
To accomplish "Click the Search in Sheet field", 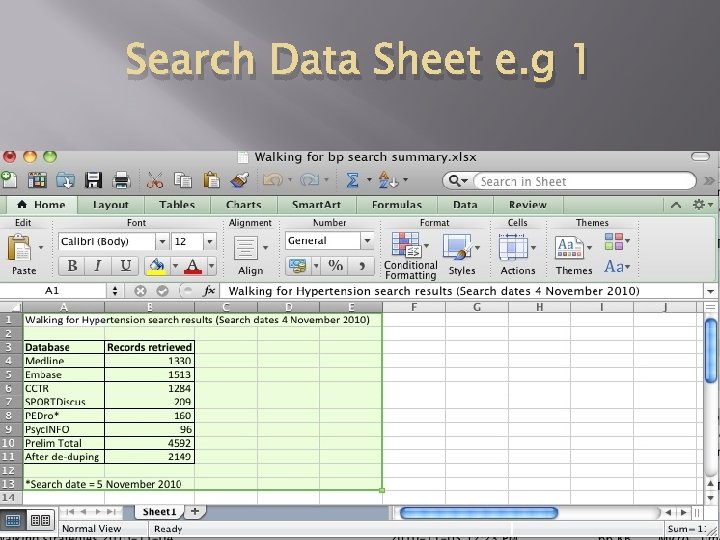I will click(584, 181).
